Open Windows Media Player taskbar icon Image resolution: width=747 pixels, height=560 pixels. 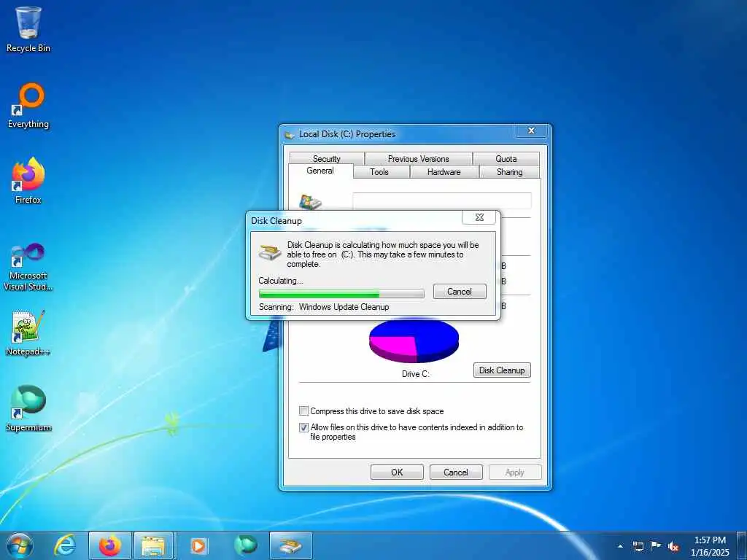point(198,545)
